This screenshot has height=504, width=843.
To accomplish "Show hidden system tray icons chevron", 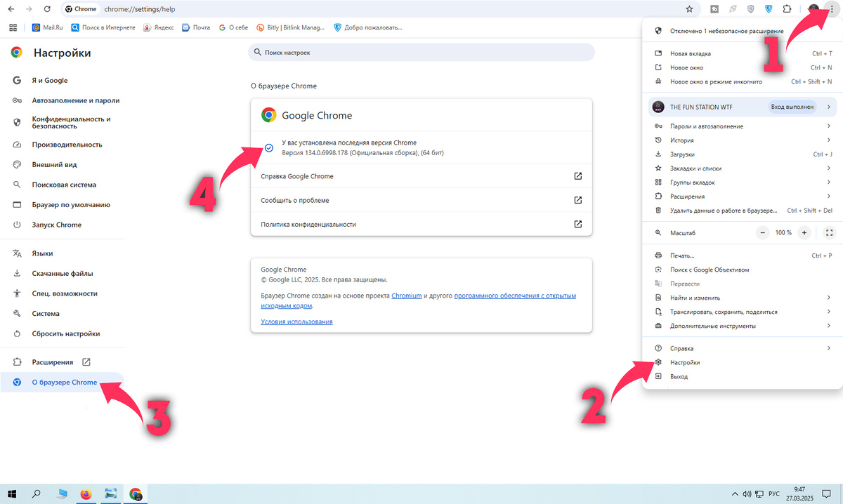I will (x=736, y=494).
